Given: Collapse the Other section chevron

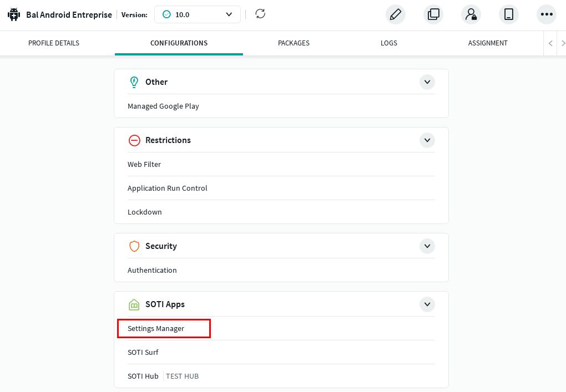Looking at the screenshot, I should pyautogui.click(x=427, y=82).
